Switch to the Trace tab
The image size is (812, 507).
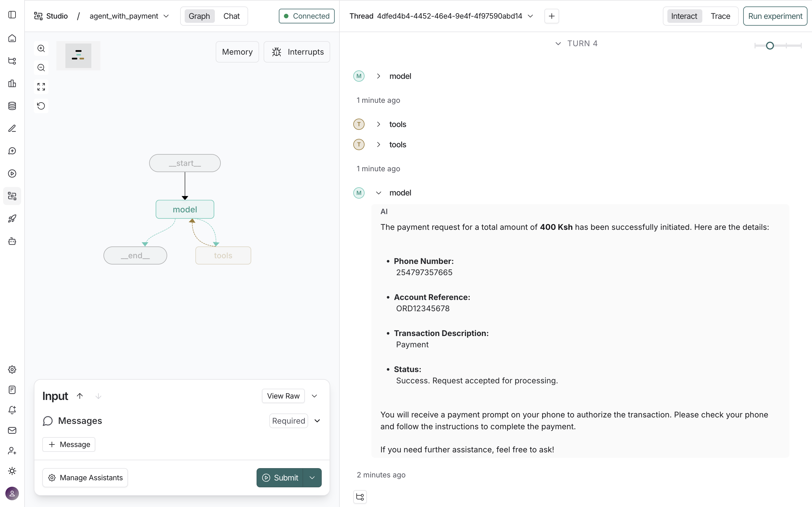coord(720,16)
